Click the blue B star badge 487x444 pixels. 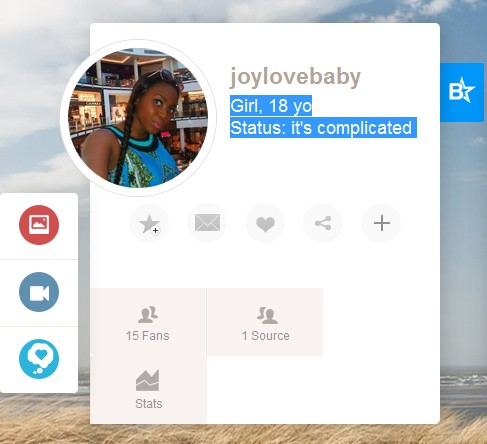click(462, 92)
